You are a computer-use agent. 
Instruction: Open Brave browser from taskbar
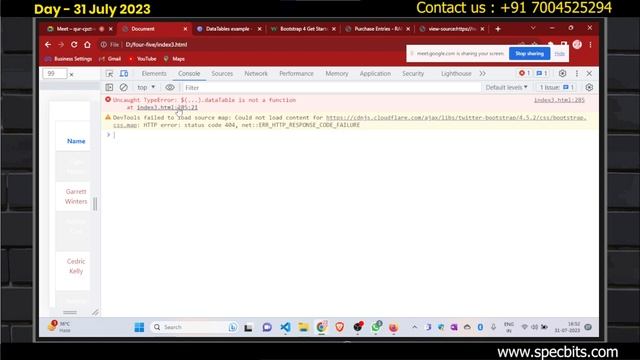[x=339, y=327]
